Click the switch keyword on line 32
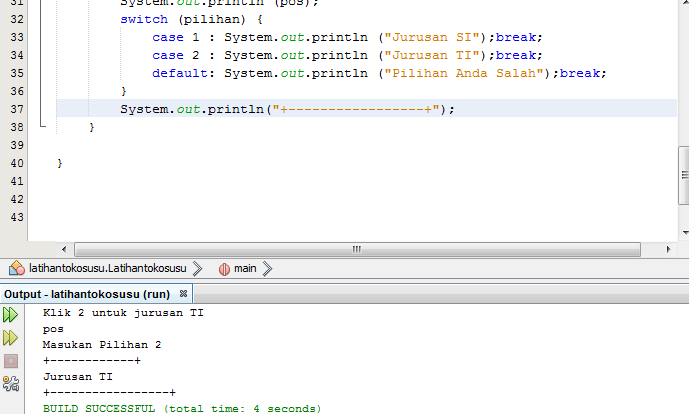Image resolution: width=689 pixels, height=414 pixels. pyautogui.click(x=144, y=19)
